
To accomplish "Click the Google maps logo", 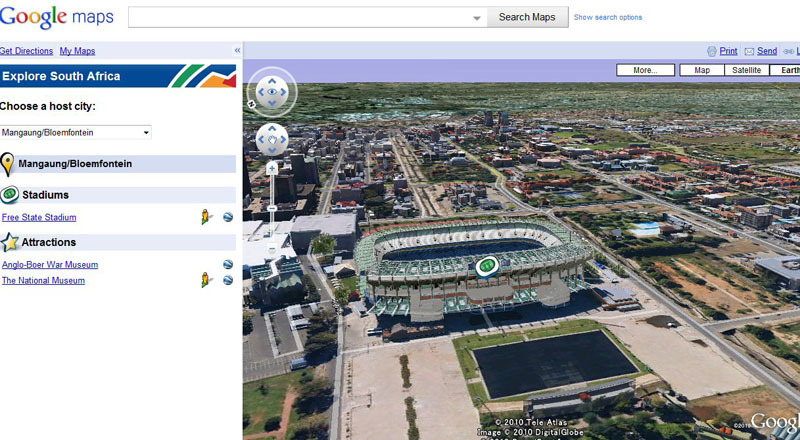I will coord(57,17).
